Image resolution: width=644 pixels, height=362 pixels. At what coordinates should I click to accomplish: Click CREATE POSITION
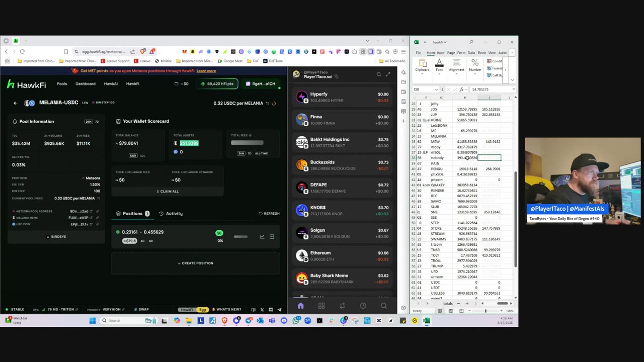(196, 263)
